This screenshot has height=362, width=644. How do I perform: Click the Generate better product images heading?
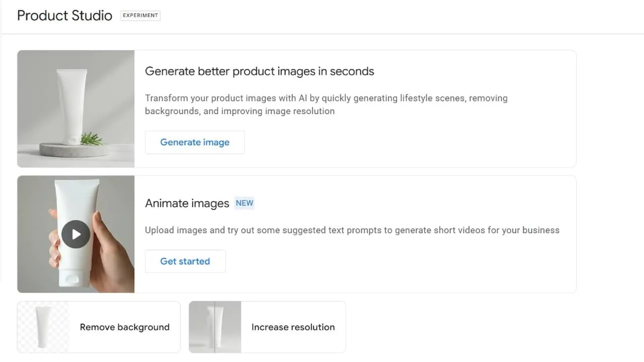[260, 71]
